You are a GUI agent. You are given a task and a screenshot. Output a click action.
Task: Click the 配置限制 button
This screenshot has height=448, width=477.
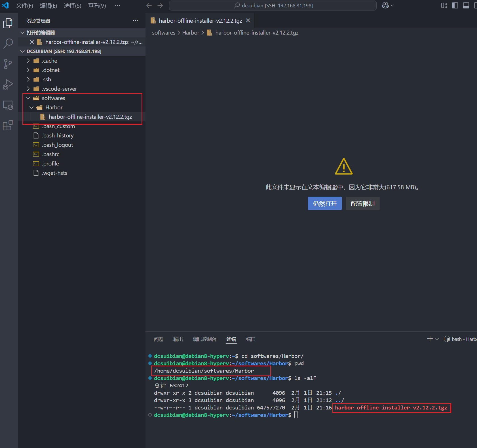(x=363, y=203)
